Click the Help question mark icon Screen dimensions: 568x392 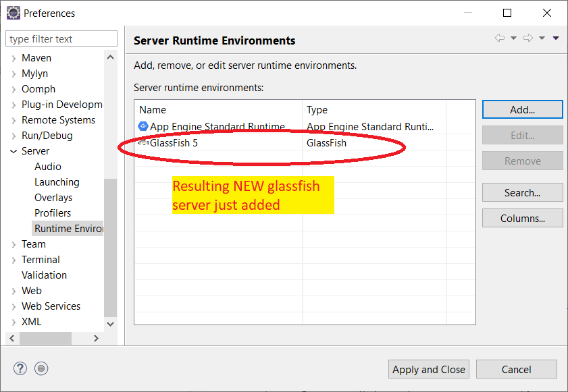pyautogui.click(x=20, y=368)
